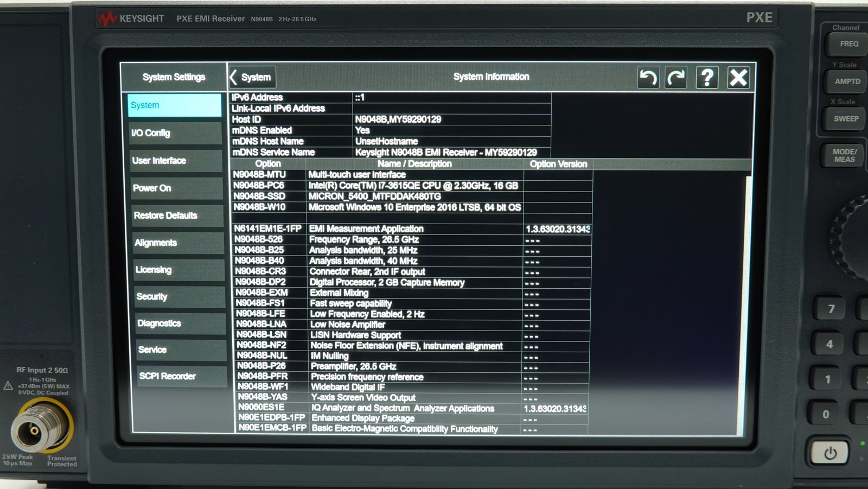This screenshot has height=489, width=868.
Task: Tap the undo arrow icon
Action: pos(648,78)
